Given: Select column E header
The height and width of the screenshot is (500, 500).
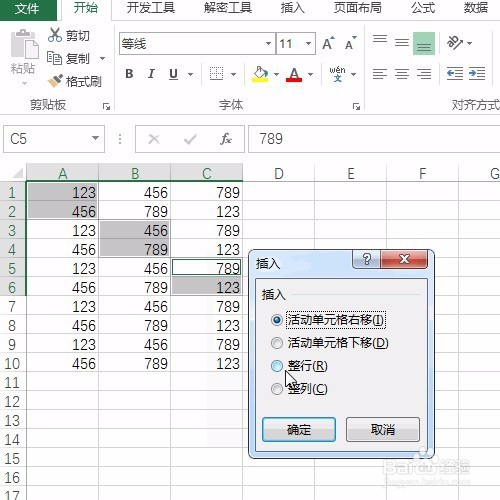Looking at the screenshot, I should [351, 173].
